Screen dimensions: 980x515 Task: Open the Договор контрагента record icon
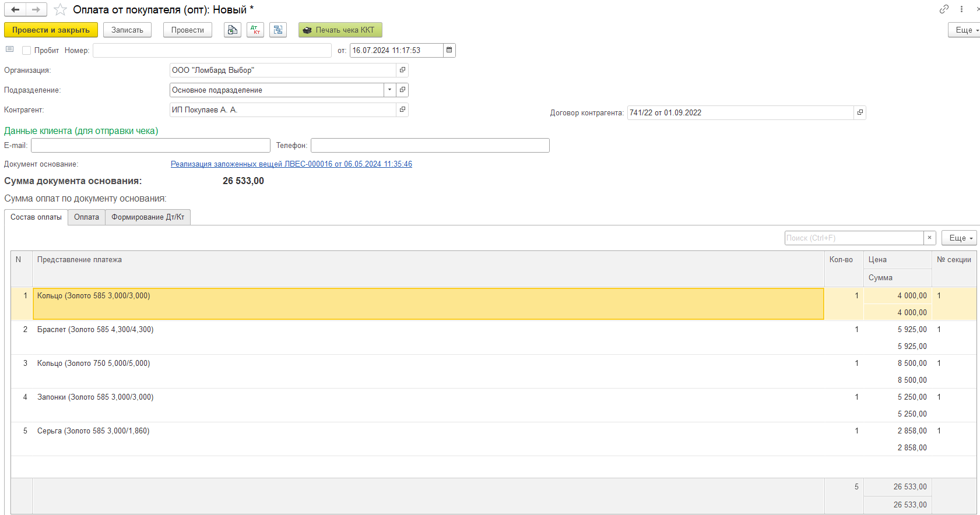coord(860,112)
